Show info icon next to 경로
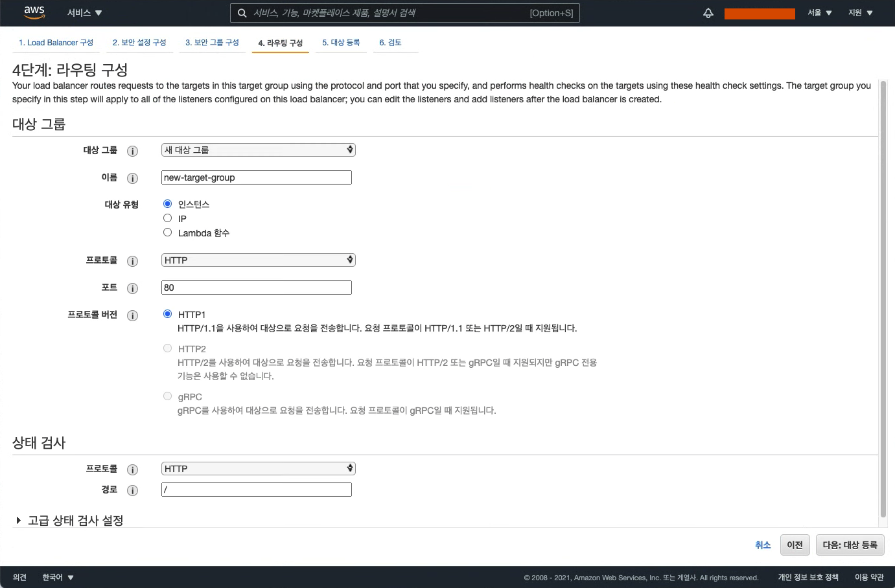Screen dimensions: 895x588 tap(132, 490)
